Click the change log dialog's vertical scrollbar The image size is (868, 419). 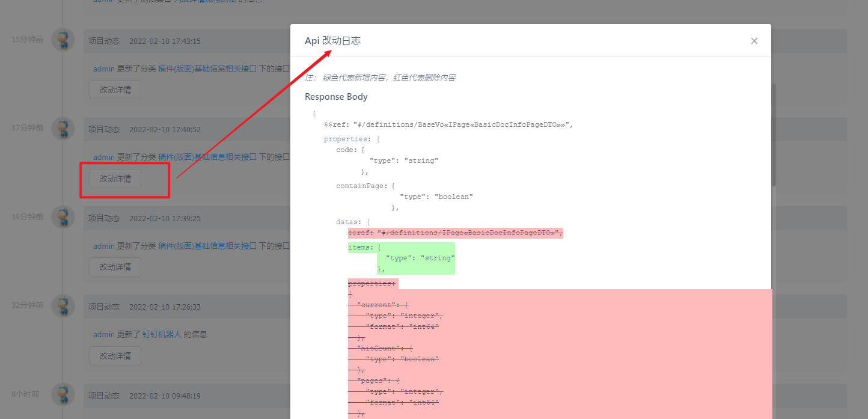coord(774,135)
